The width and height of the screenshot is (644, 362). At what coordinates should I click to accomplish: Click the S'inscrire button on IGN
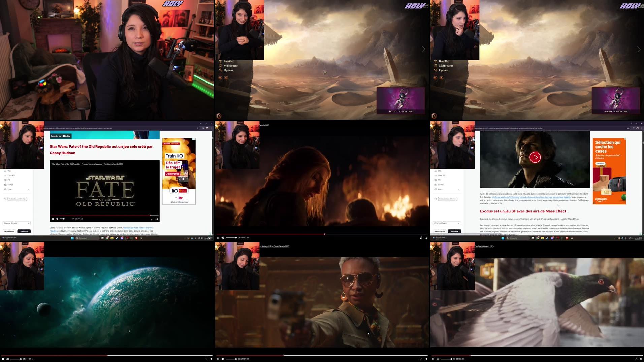24,231
